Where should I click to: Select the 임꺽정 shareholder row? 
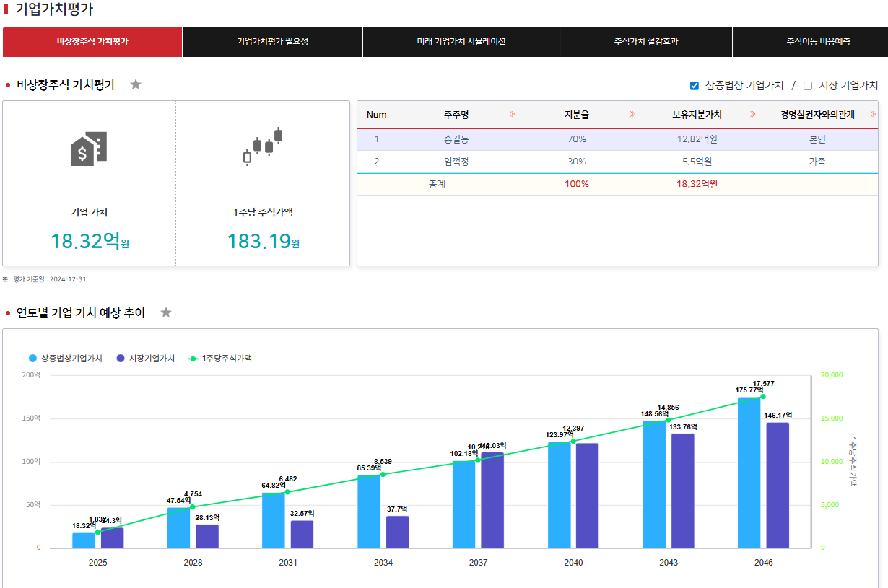point(456,162)
